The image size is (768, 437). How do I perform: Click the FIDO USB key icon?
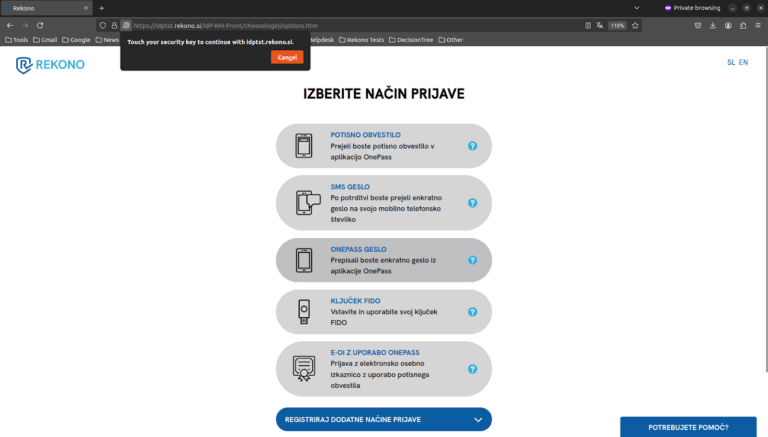[304, 312]
